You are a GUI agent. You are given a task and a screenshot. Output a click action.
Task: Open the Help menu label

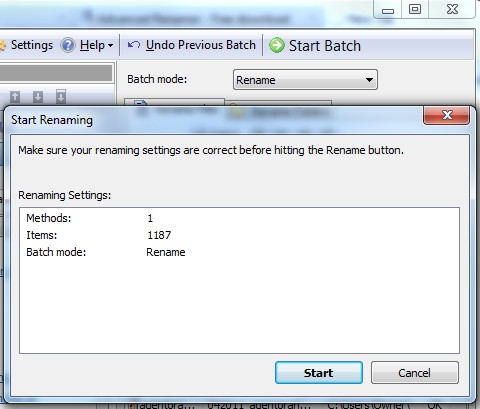click(92, 45)
